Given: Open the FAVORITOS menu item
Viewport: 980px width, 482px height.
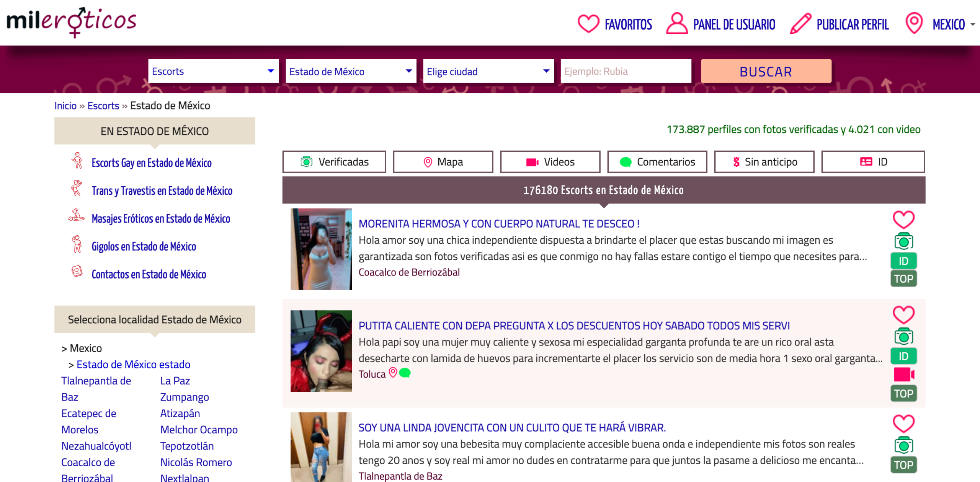Looking at the screenshot, I should 628,24.
